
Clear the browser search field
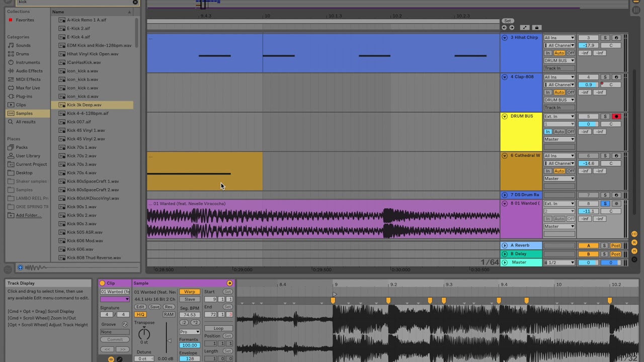coord(135,2)
